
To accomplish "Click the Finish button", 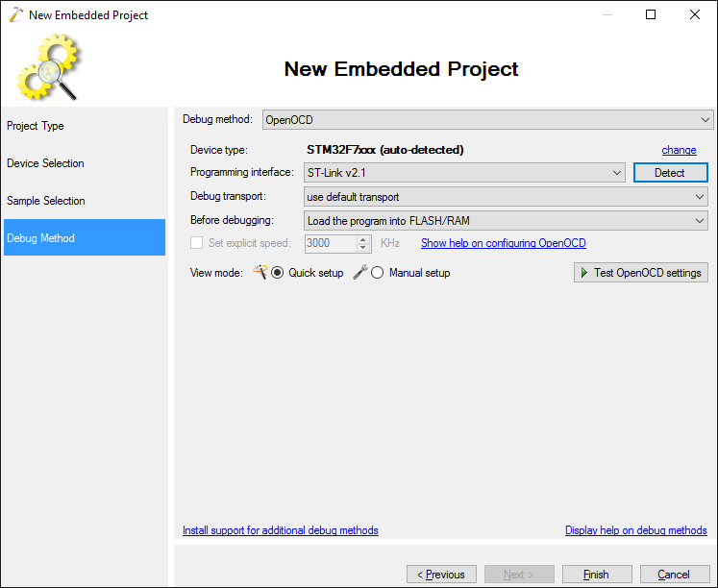I will 597,575.
